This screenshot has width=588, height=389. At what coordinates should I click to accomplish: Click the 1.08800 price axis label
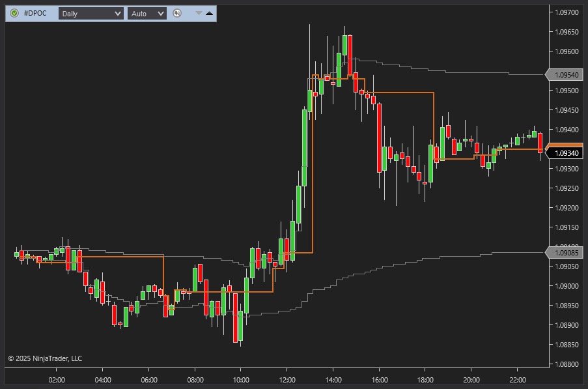pos(565,364)
